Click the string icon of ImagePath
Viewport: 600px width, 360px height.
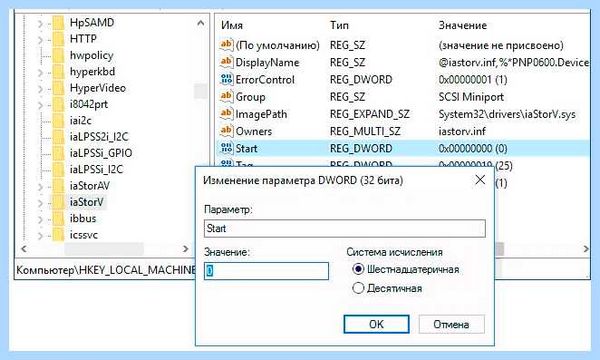226,114
